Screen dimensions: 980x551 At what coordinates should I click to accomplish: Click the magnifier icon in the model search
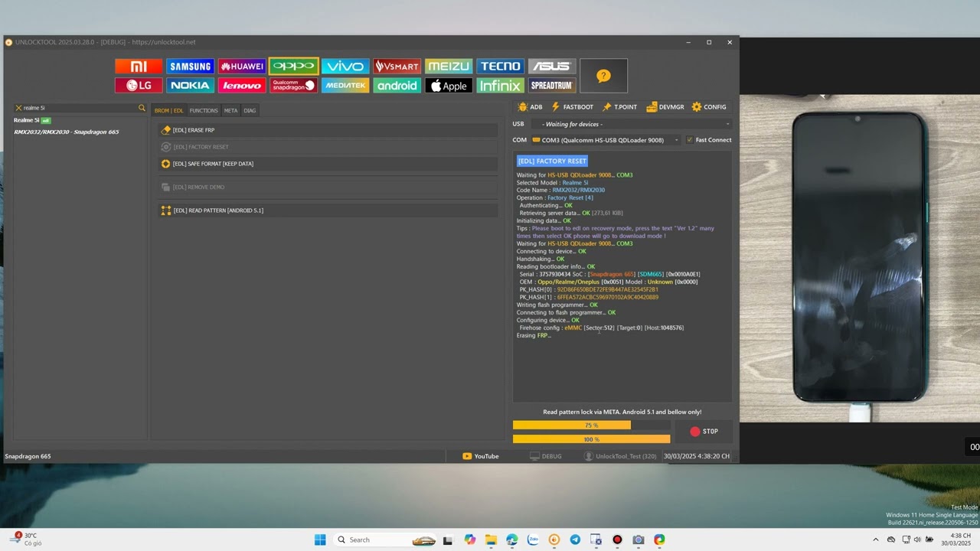point(142,108)
